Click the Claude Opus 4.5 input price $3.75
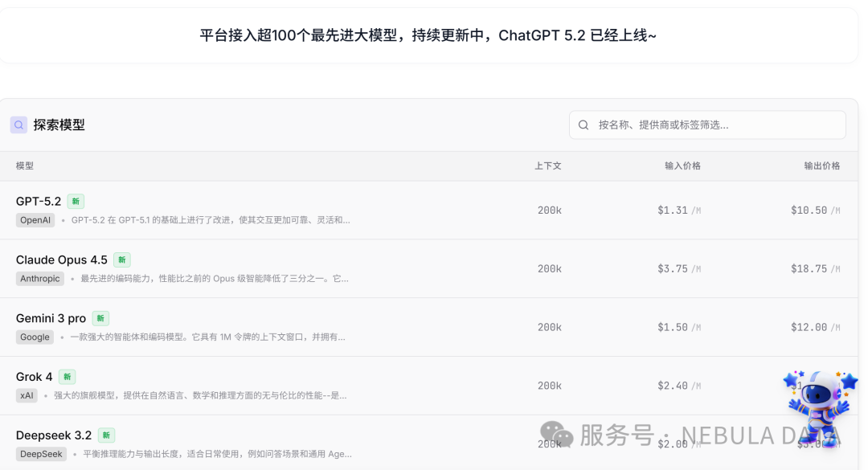868x470 pixels. 679,269
